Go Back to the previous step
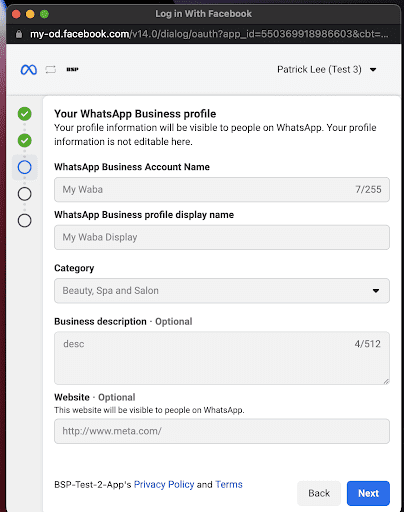Viewport: 404px width, 512px height. point(319,493)
